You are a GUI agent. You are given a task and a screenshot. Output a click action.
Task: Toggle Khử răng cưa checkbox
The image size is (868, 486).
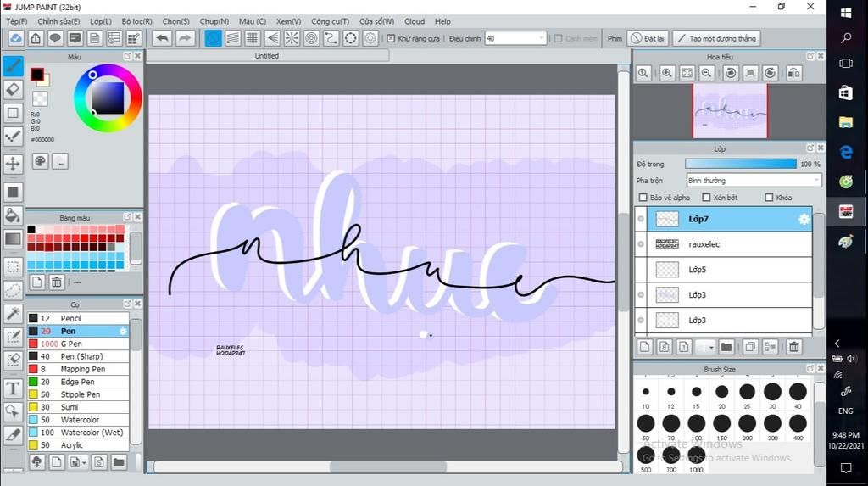click(391, 38)
